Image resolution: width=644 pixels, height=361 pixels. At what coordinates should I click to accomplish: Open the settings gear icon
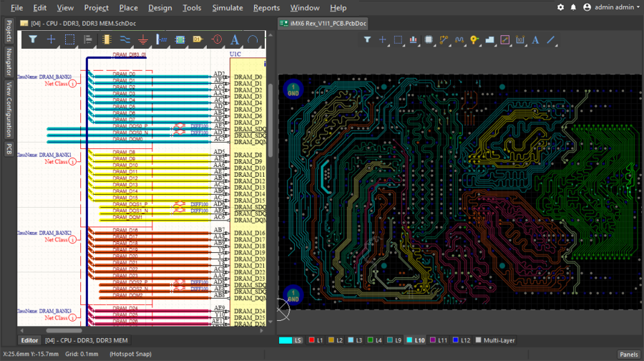click(x=560, y=7)
